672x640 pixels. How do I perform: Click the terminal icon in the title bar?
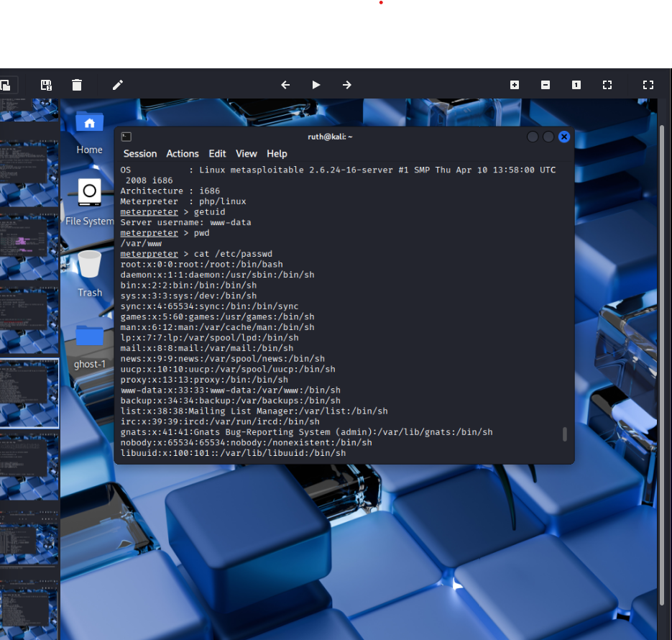coord(126,137)
